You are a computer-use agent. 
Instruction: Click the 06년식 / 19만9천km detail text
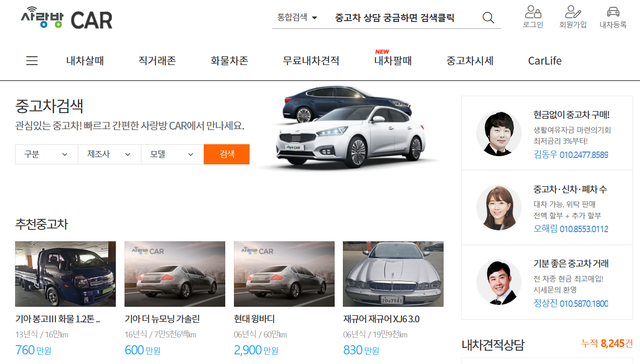tap(375, 335)
